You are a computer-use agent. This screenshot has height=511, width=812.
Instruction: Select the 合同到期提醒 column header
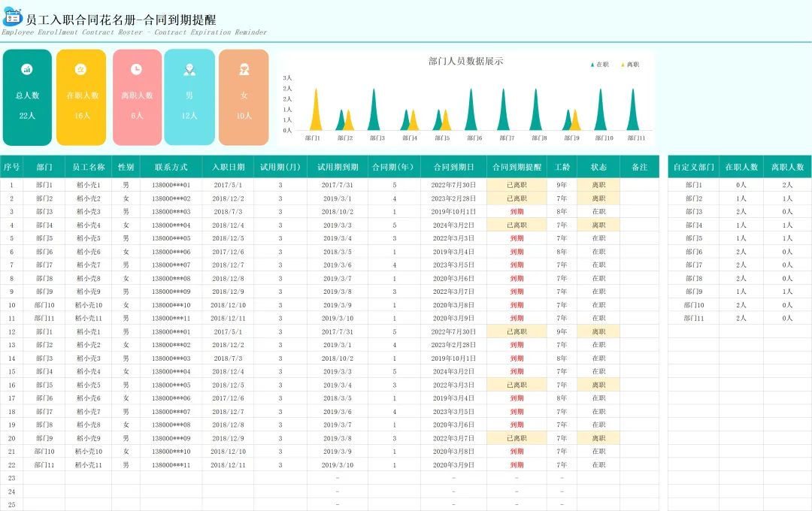coord(517,167)
